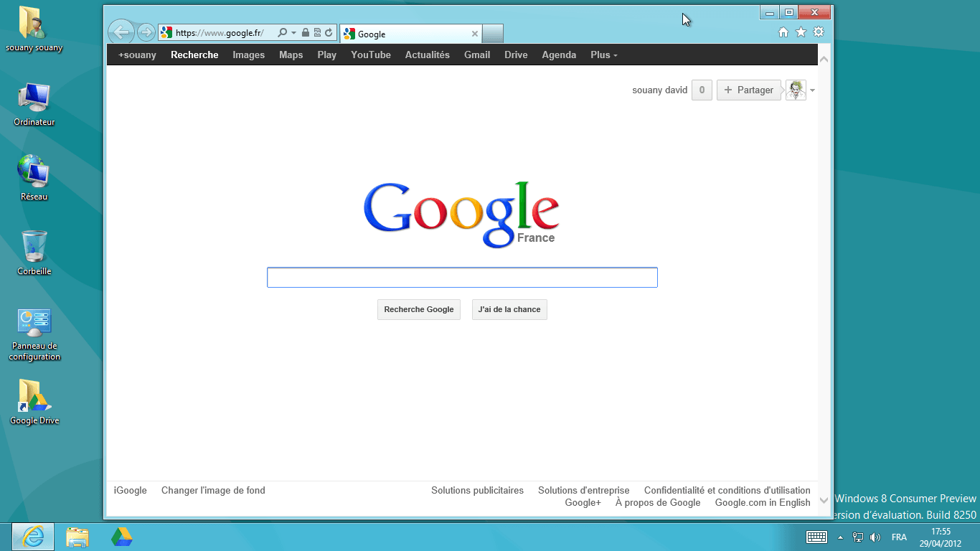This screenshot has height=551, width=980.
Task: Click the FRA language indicator
Action: (899, 537)
